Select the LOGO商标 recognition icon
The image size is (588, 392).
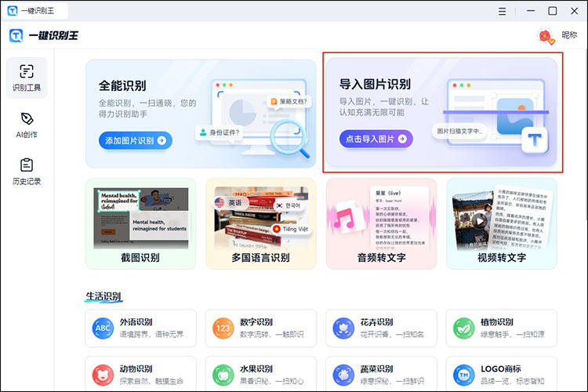pyautogui.click(x=464, y=374)
